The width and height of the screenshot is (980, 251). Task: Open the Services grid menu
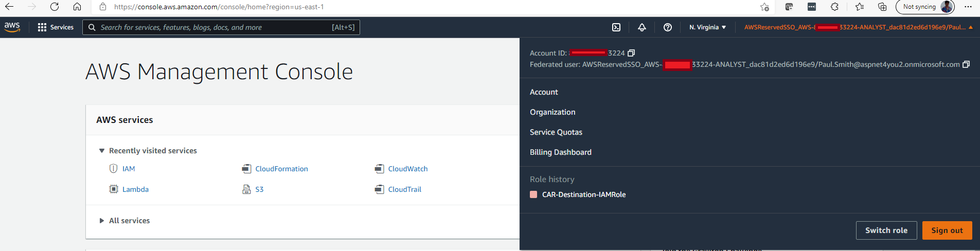42,27
